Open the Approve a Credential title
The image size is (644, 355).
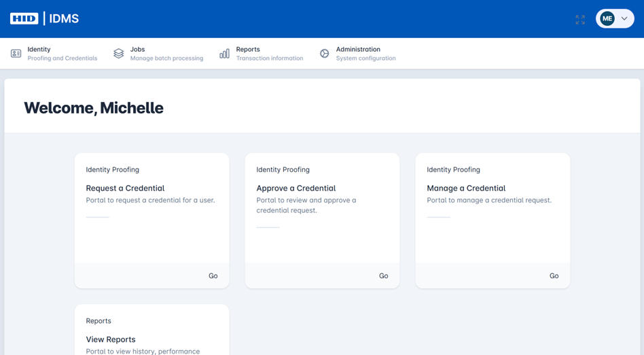point(296,188)
